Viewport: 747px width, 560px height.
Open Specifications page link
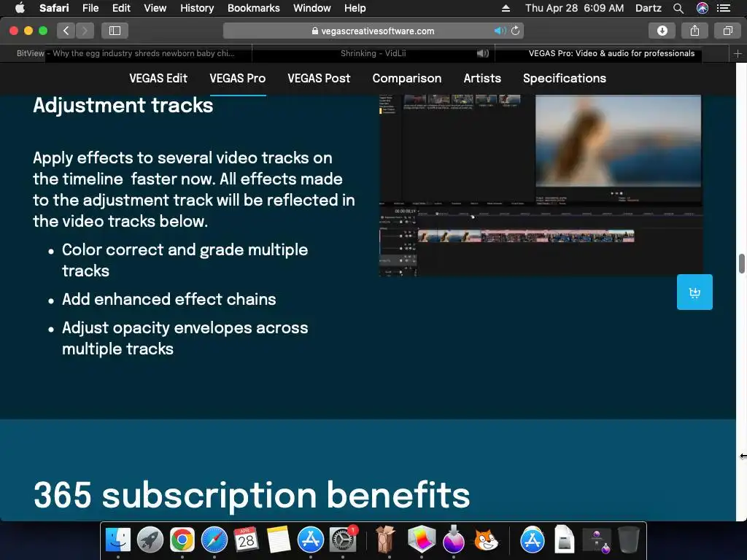click(x=565, y=78)
